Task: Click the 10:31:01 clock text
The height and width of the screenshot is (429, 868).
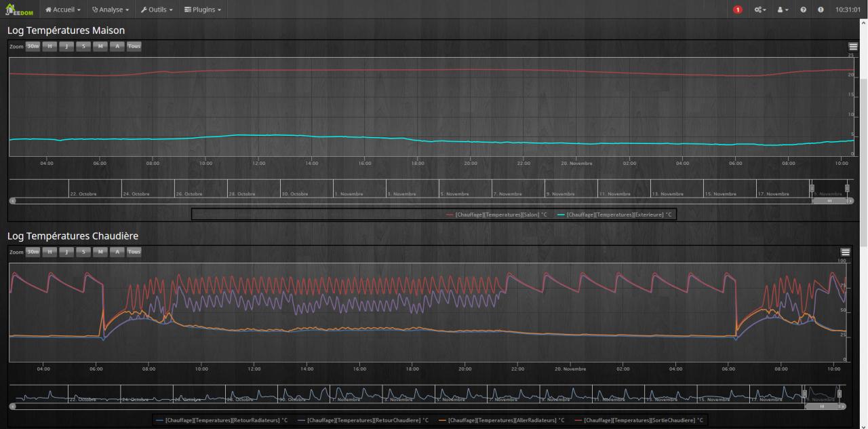Action: [x=848, y=10]
